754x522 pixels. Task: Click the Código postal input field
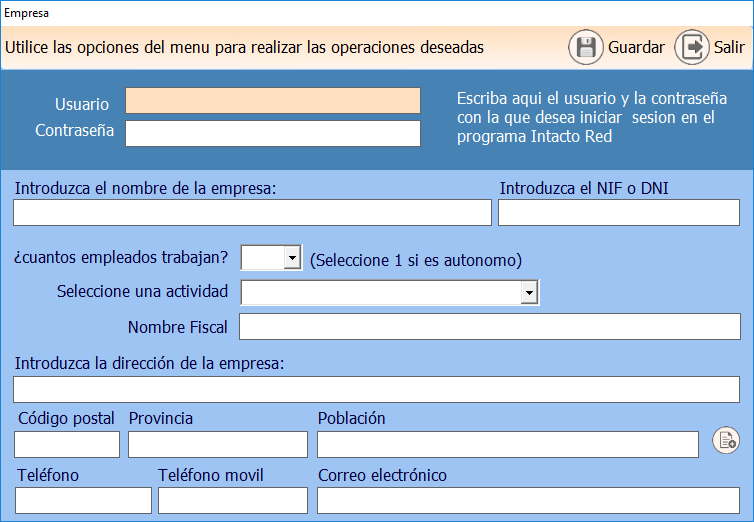(x=67, y=444)
